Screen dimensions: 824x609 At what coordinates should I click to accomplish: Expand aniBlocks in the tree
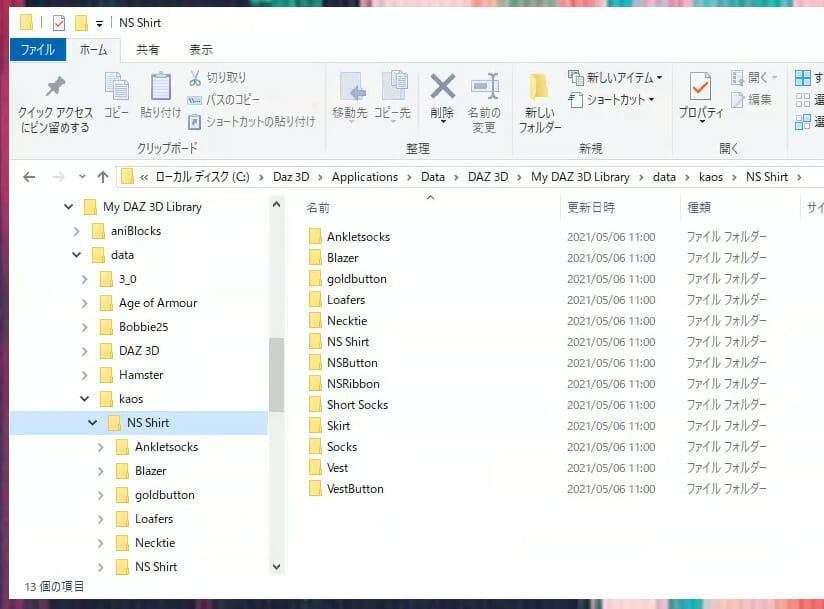click(x=77, y=231)
